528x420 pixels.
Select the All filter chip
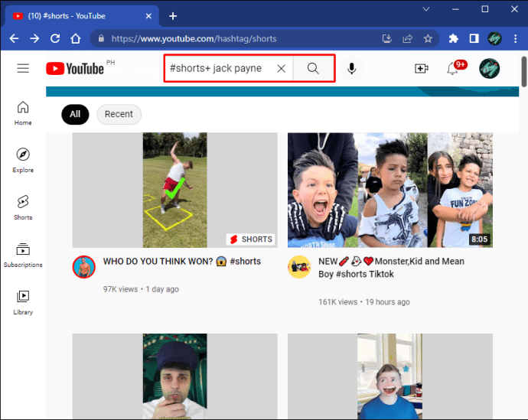(x=75, y=114)
